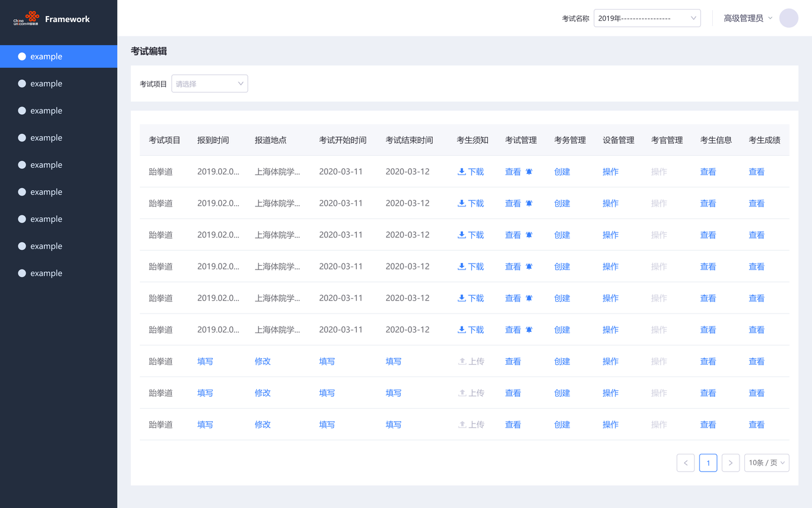This screenshot has height=508, width=812.
Task: Click the 报到时间 column header
Action: click(x=213, y=140)
